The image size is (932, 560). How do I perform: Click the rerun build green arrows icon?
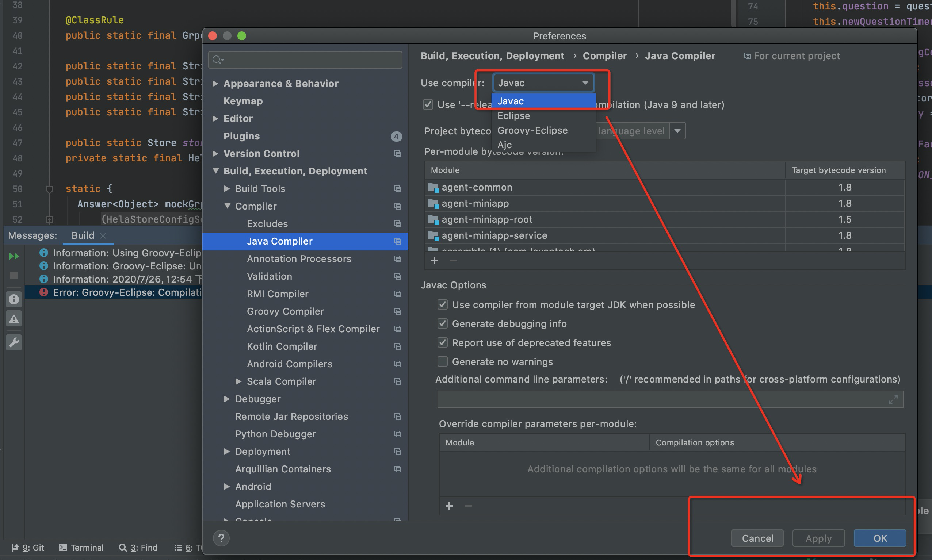(x=14, y=256)
